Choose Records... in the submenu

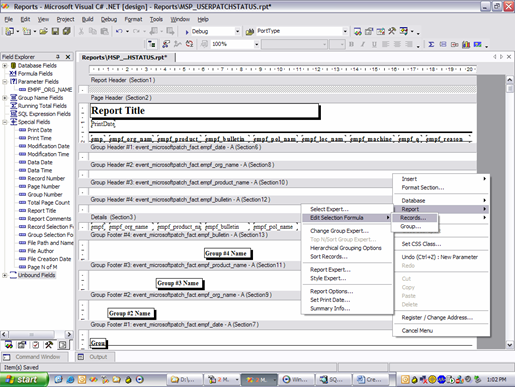(x=413, y=218)
